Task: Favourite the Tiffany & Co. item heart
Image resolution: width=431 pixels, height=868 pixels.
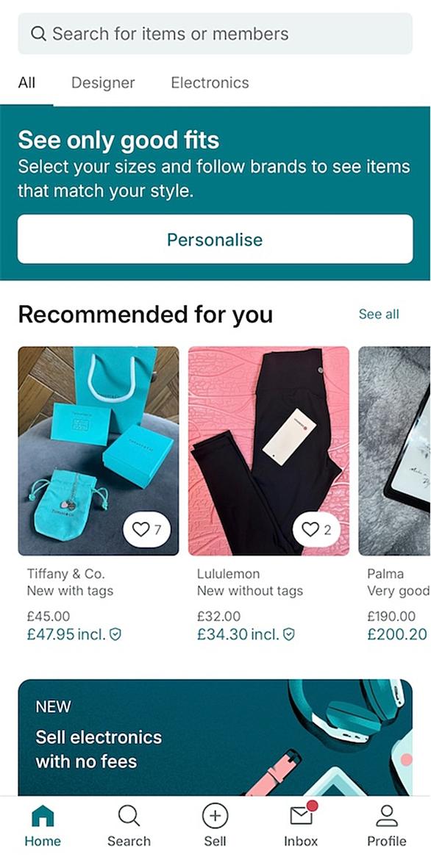Action: (147, 530)
